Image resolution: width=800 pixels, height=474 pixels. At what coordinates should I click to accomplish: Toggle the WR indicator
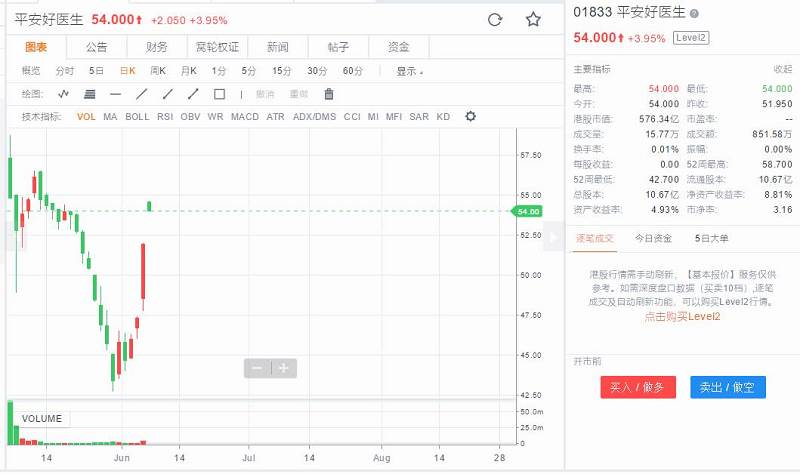[215, 117]
